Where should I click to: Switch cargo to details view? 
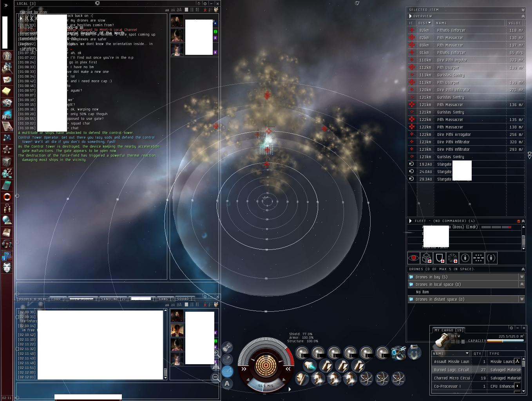458,341
